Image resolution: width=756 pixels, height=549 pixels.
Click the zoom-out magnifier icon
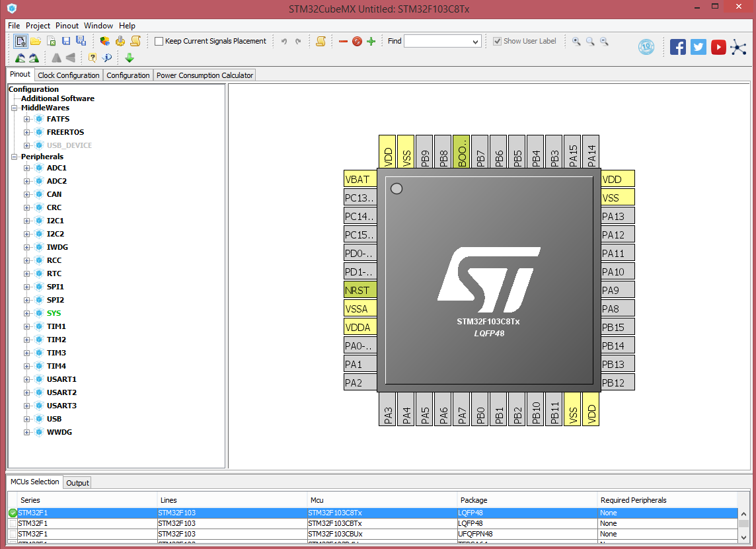(x=604, y=42)
